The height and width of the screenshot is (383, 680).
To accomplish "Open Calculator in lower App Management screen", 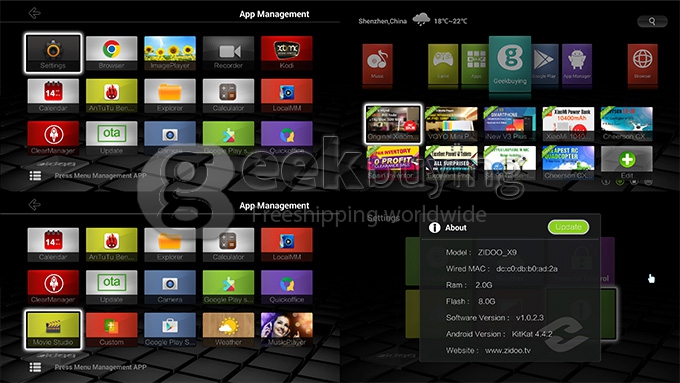I will (229, 245).
